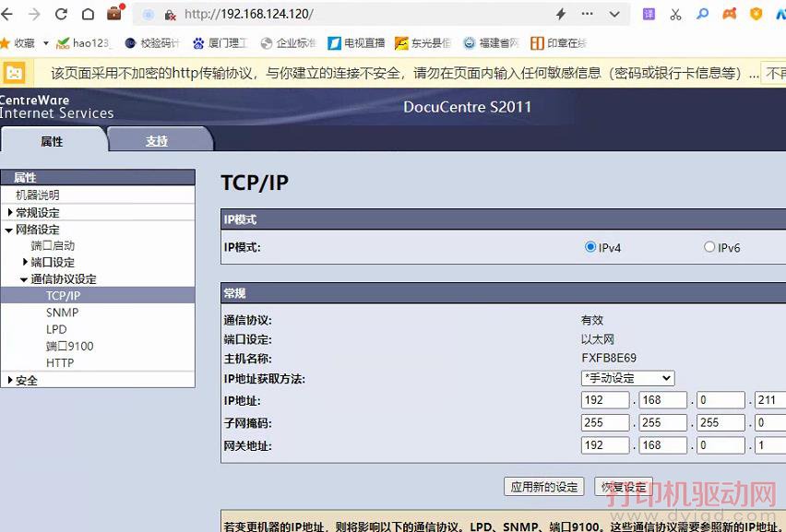Click the 有效 protocol status value
The height and width of the screenshot is (532, 786).
592,320
